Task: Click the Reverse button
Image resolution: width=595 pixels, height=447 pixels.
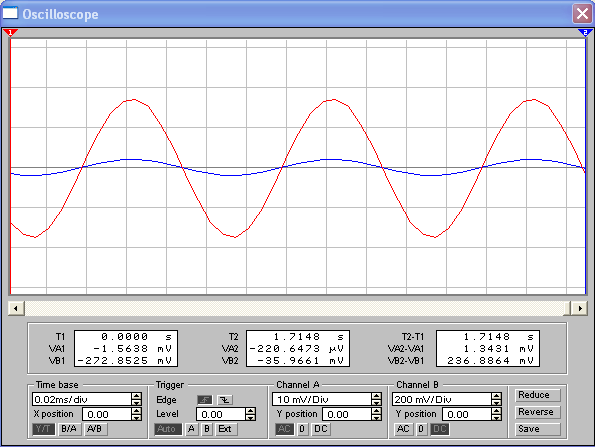Action: pyautogui.click(x=537, y=412)
